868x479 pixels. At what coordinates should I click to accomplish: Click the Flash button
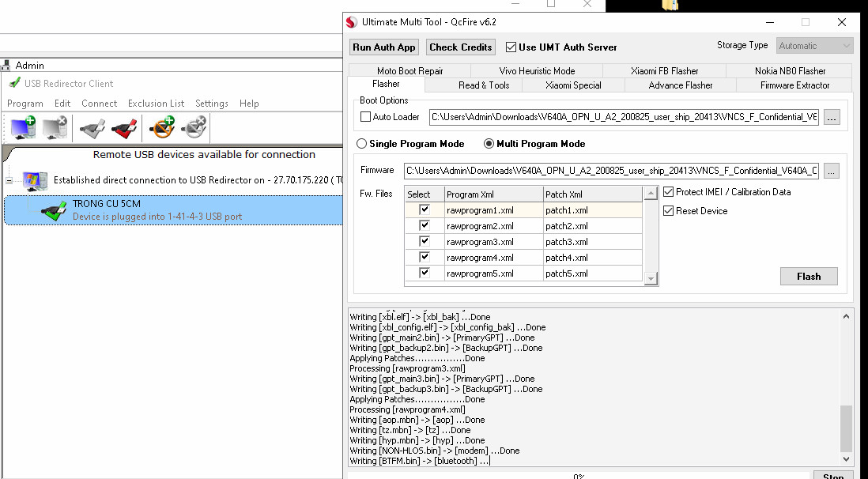tap(809, 277)
